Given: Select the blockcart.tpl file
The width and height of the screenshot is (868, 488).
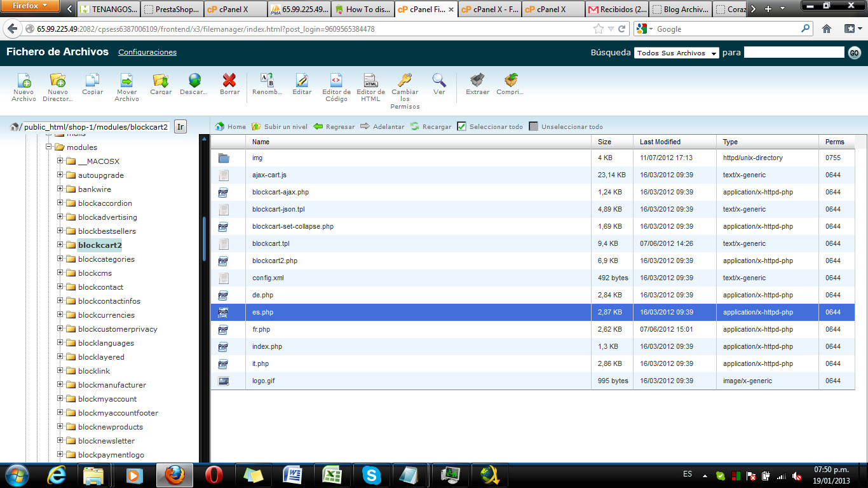Looking at the screenshot, I should pos(532,243).
